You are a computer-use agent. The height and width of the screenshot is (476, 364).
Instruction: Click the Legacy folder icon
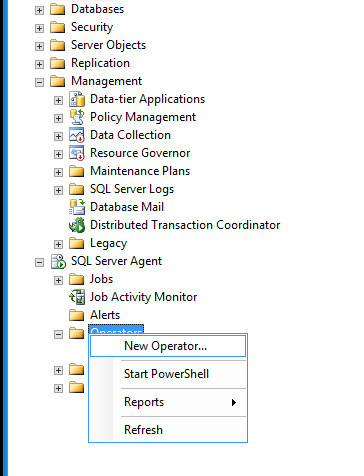(x=77, y=243)
